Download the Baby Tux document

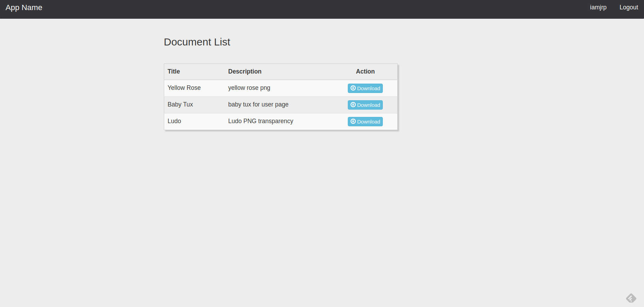365,105
